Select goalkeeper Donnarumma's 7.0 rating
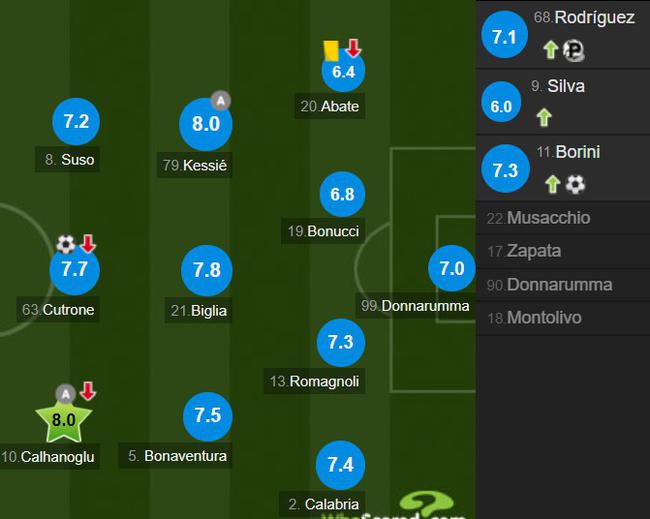The height and width of the screenshot is (519, 650). click(452, 268)
